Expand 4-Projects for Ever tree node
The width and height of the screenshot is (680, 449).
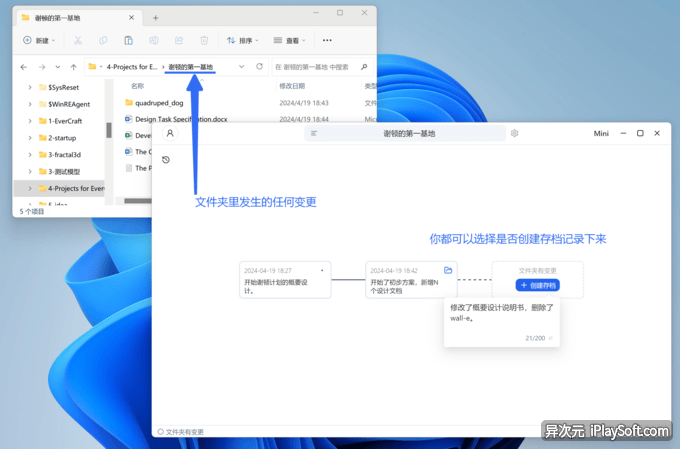[x=30, y=188]
